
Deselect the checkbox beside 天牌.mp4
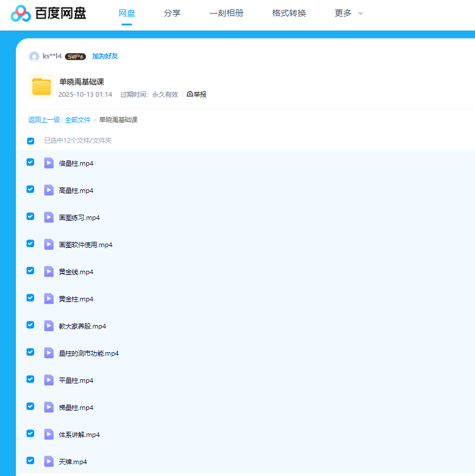30,461
